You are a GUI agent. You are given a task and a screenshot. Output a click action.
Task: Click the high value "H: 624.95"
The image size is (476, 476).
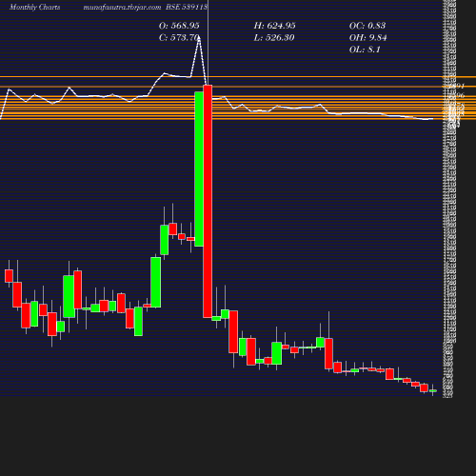(274, 26)
